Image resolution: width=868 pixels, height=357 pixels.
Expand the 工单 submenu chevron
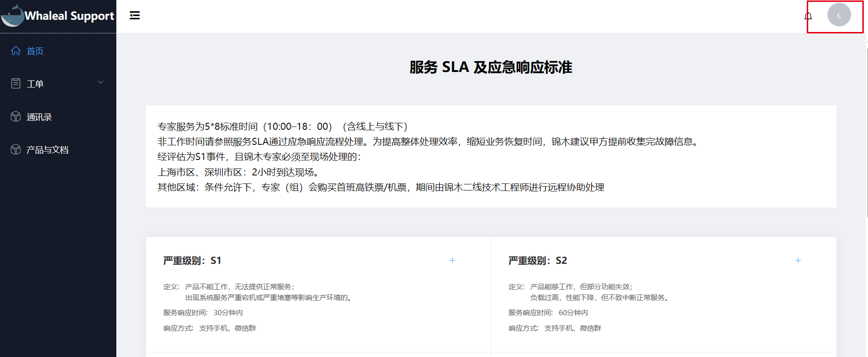100,82
